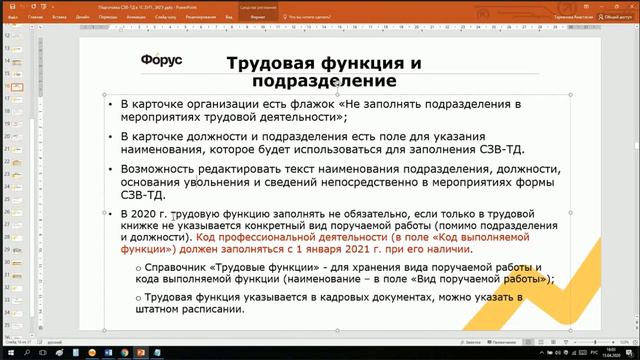Open Windows search from taskbar

(27, 353)
